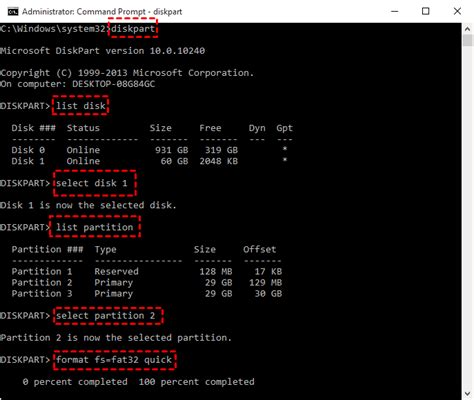
Task: Close the Command Prompt window
Action: [x=457, y=11]
